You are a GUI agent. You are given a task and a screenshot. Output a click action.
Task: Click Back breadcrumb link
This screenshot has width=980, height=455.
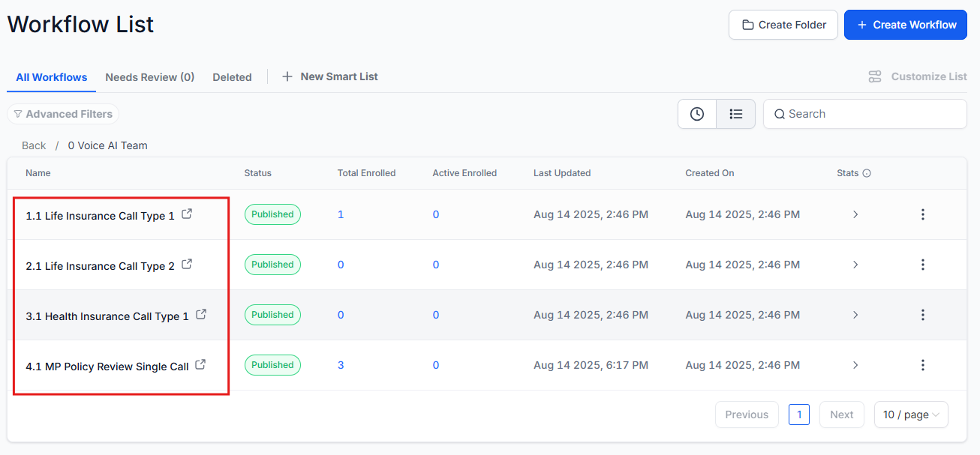tap(34, 145)
